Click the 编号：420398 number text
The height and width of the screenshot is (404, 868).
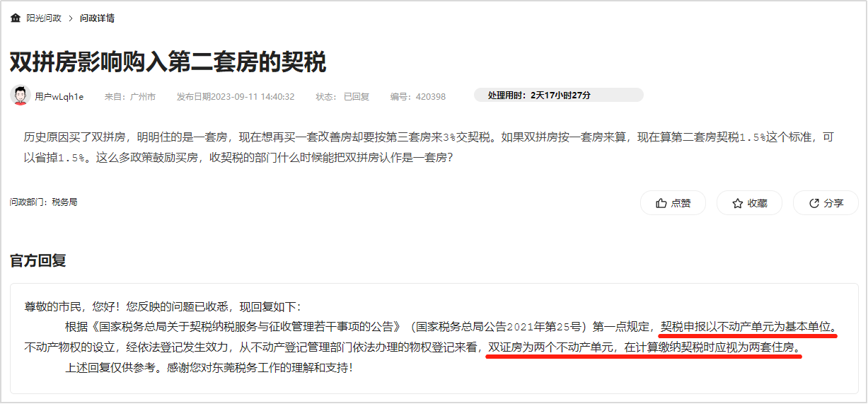(x=418, y=96)
